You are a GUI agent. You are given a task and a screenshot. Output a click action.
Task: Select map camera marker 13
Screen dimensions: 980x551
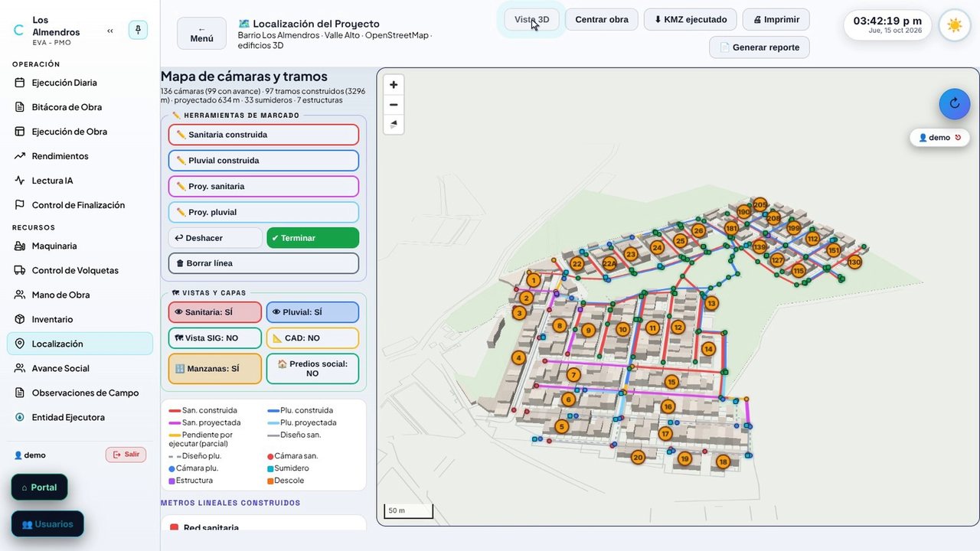tap(711, 303)
